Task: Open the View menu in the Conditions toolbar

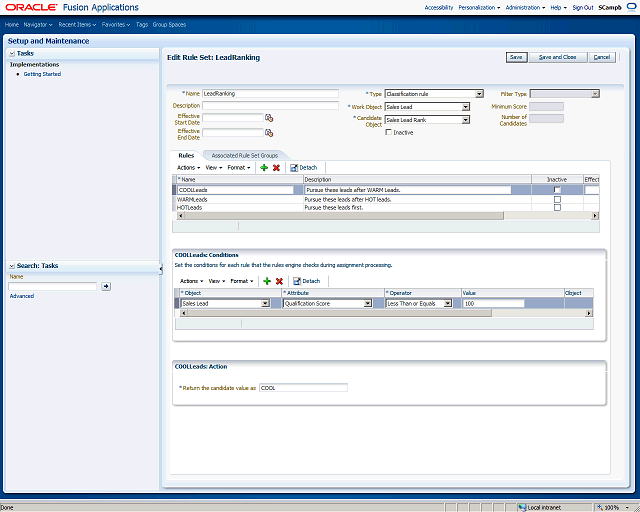Action: coord(217,281)
